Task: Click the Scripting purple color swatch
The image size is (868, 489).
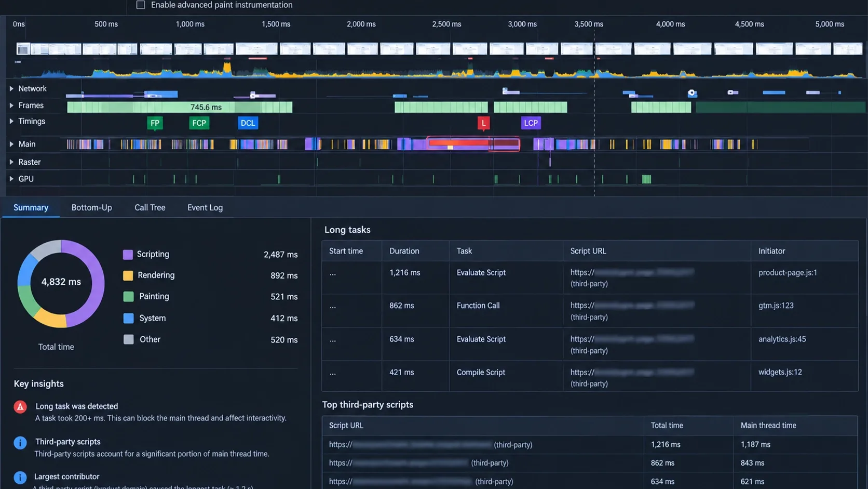Action: (128, 254)
